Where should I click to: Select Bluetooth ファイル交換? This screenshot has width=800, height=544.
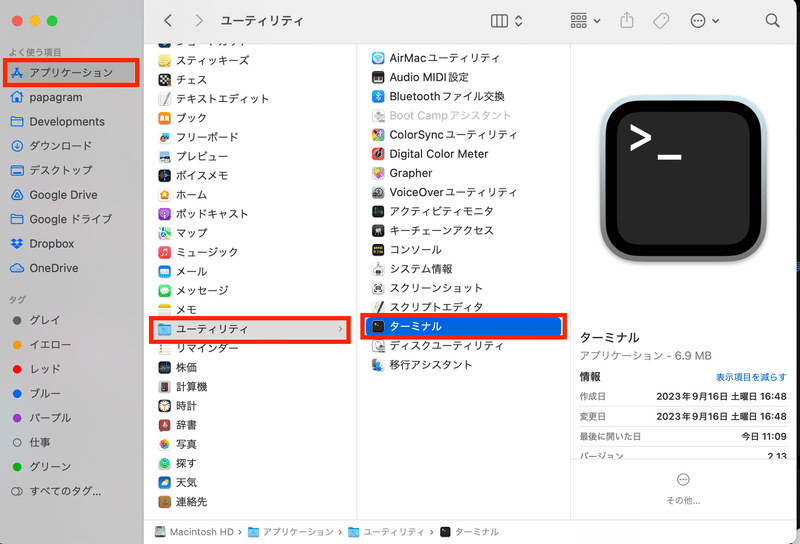click(x=438, y=96)
